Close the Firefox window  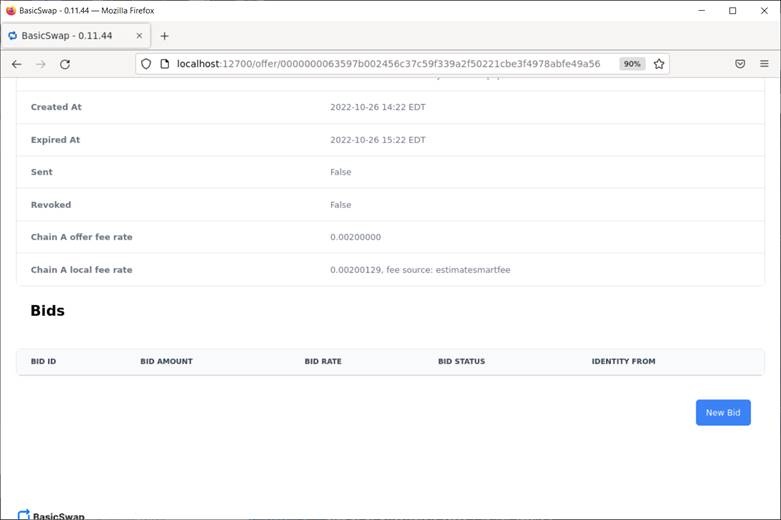(x=764, y=10)
